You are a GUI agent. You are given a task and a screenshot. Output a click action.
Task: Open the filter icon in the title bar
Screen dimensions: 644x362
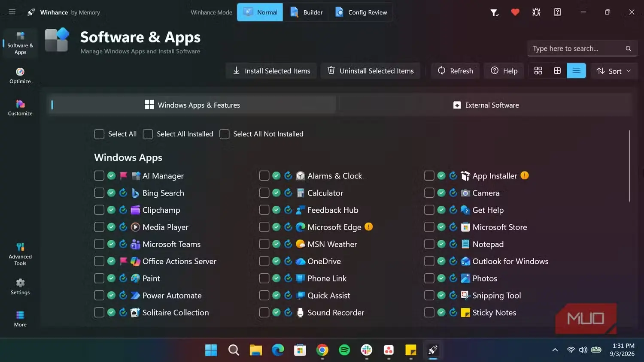(494, 12)
